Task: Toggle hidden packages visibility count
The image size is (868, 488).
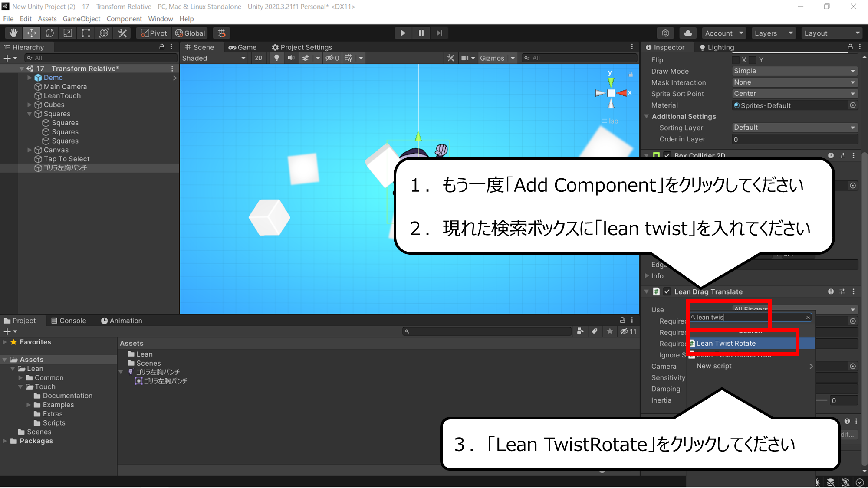Action: click(x=628, y=331)
